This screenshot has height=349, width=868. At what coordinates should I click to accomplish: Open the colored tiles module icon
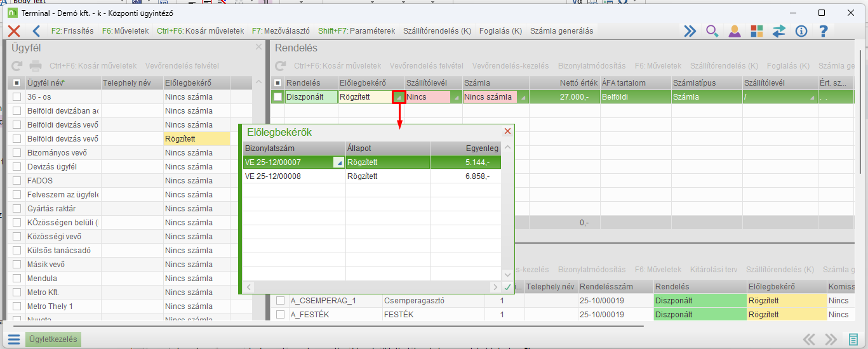(x=756, y=30)
